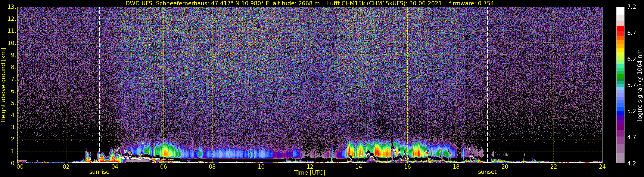Click the time axis tick label '06'
The height and width of the screenshot is (177, 644).
[x=164, y=167]
